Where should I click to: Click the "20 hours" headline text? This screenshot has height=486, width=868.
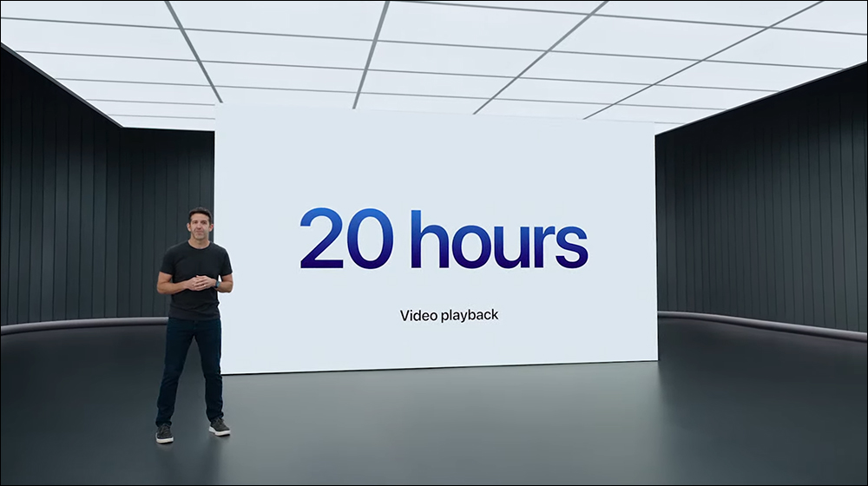(x=444, y=240)
